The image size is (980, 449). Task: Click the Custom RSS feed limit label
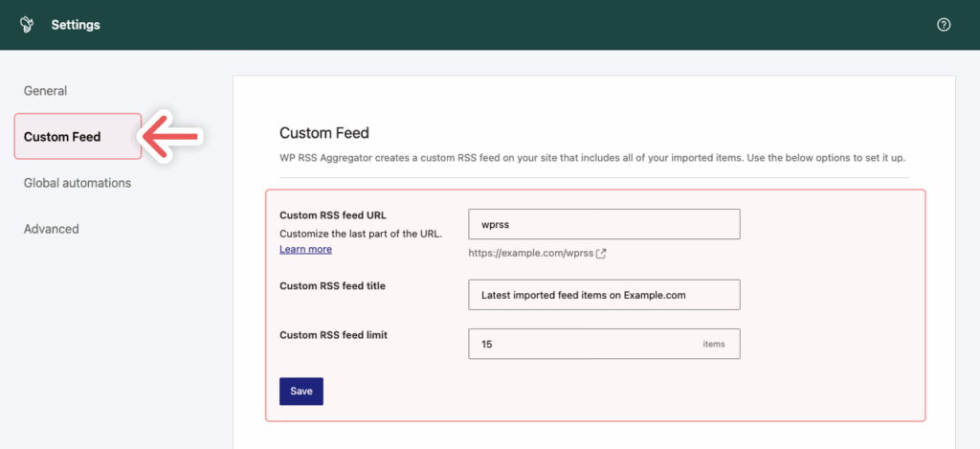[334, 335]
